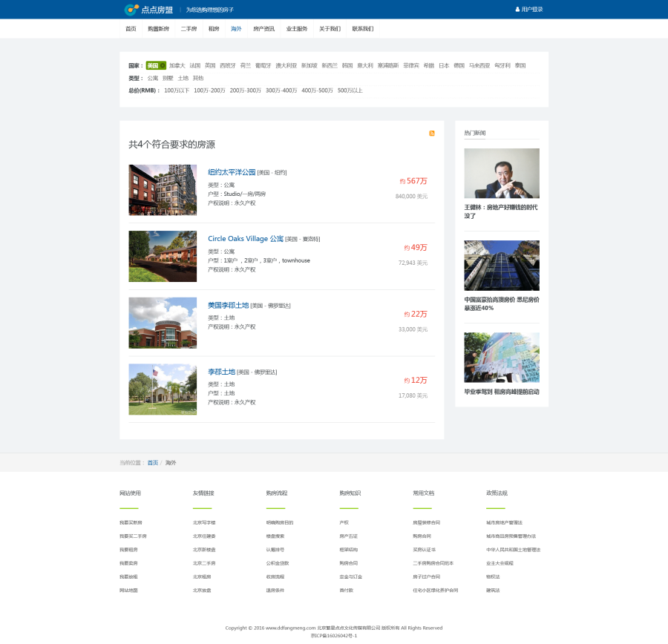Open the Circle Oaks Village 公寓 link
668x644 pixels.
[246, 239]
